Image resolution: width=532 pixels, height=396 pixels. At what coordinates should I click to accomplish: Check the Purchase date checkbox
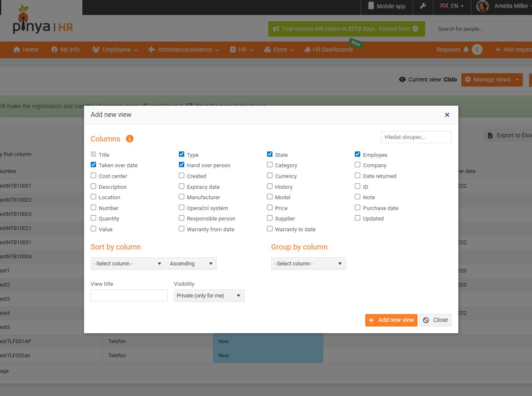pyautogui.click(x=357, y=208)
